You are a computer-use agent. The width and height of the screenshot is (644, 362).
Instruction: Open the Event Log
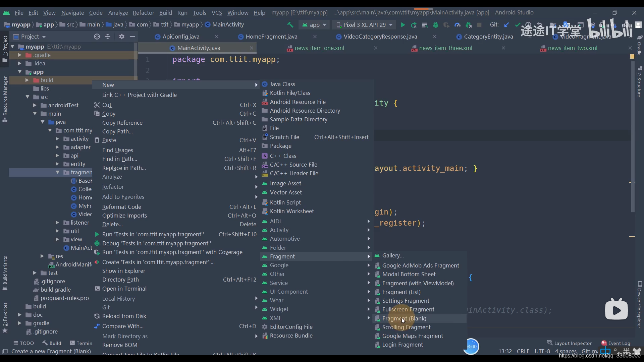tap(616, 343)
